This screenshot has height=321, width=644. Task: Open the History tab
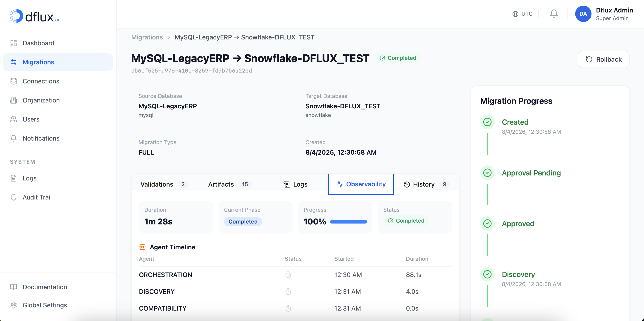424,184
